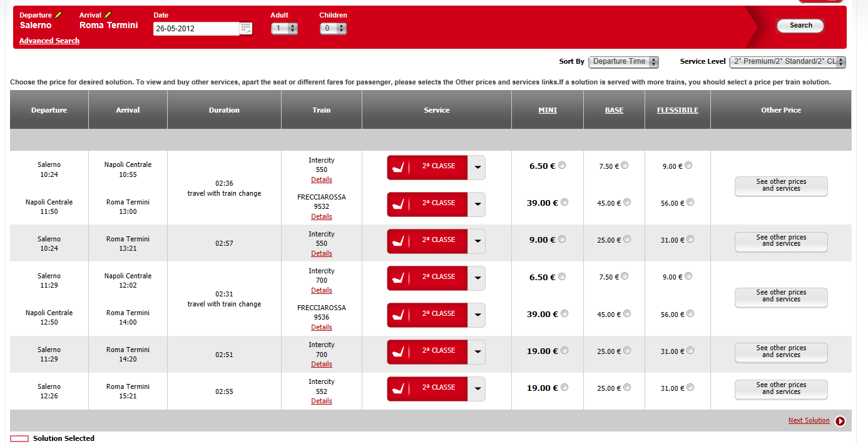The width and height of the screenshot is (868, 444).
Task: Open the Children passenger count dropdown
Action: coord(333,28)
